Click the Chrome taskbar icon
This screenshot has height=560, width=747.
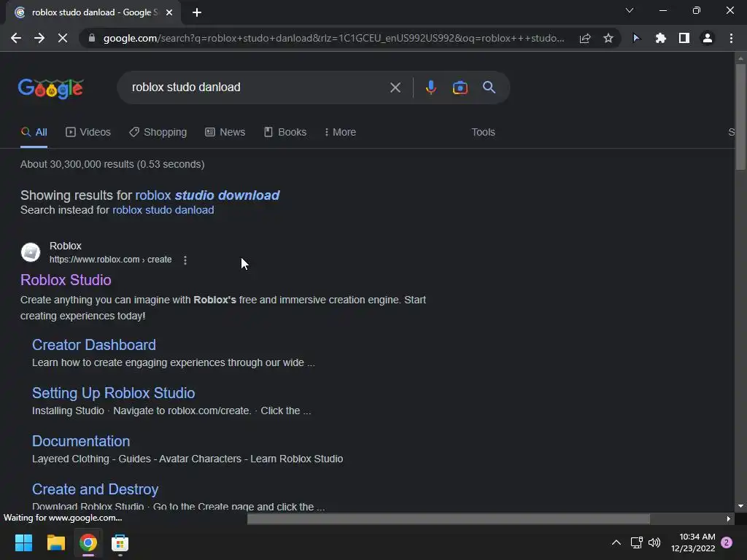click(88, 542)
